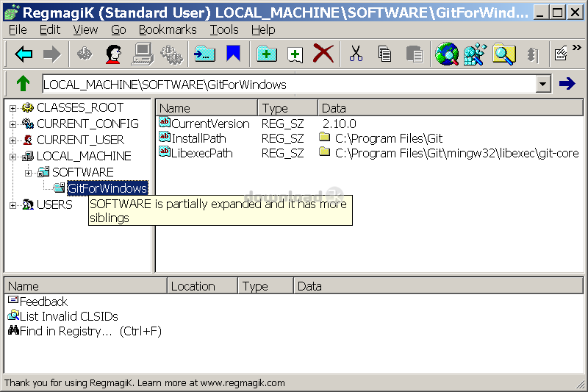
Task: Select LOCAL_MACHINE in the tree
Action: [x=84, y=156]
